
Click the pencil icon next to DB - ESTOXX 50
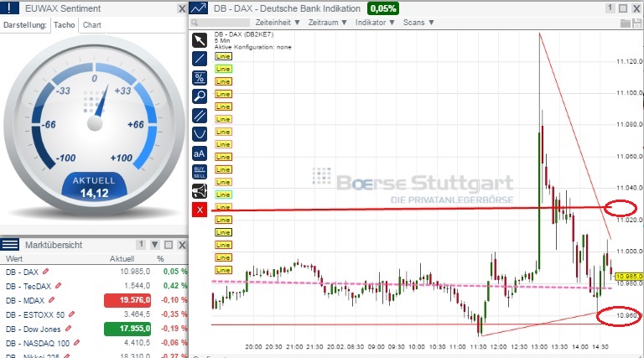pos(71,314)
